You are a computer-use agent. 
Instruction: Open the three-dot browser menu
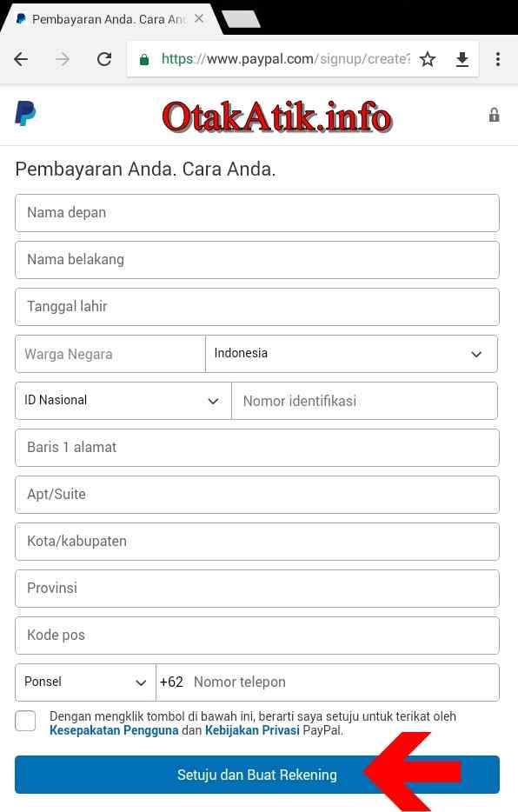(497, 59)
